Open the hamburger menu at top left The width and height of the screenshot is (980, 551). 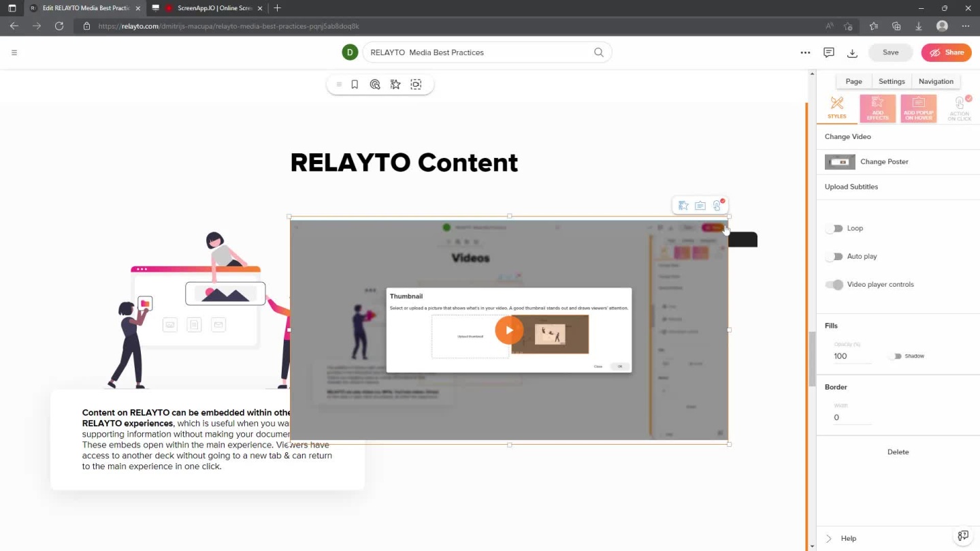pyautogui.click(x=14, y=52)
